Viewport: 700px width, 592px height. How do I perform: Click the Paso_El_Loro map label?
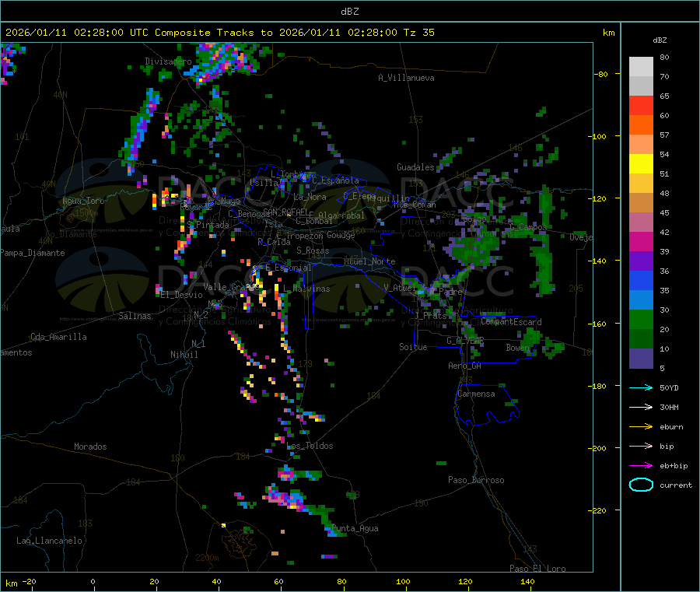pyautogui.click(x=537, y=569)
